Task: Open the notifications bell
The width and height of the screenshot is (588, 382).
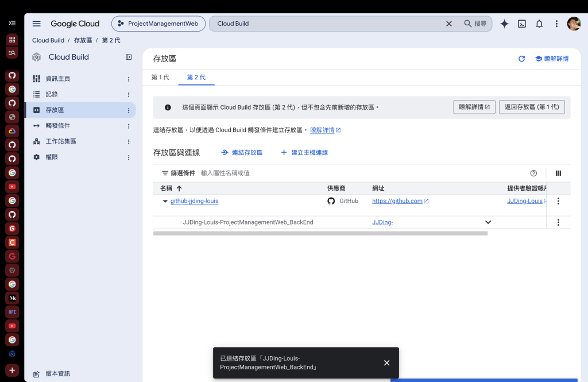Action: pos(539,24)
